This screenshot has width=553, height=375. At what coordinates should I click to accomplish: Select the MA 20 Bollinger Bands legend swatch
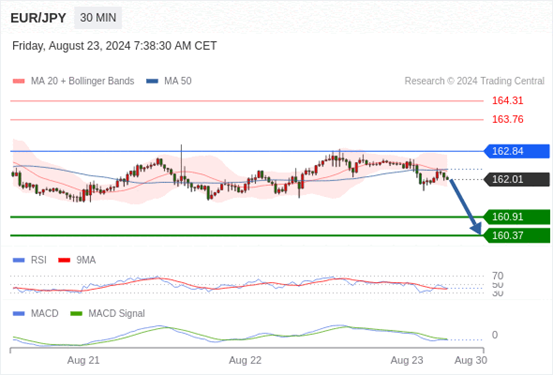(x=19, y=81)
